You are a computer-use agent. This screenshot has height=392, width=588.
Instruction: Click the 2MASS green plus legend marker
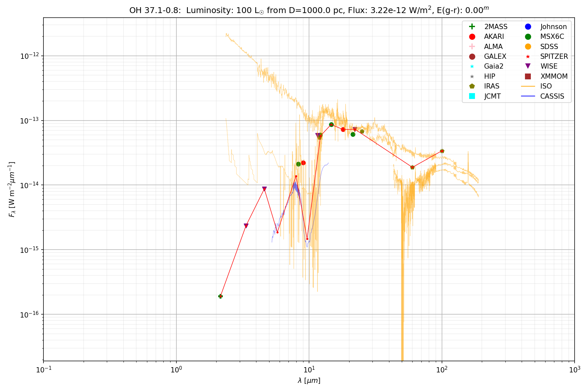[x=472, y=27]
